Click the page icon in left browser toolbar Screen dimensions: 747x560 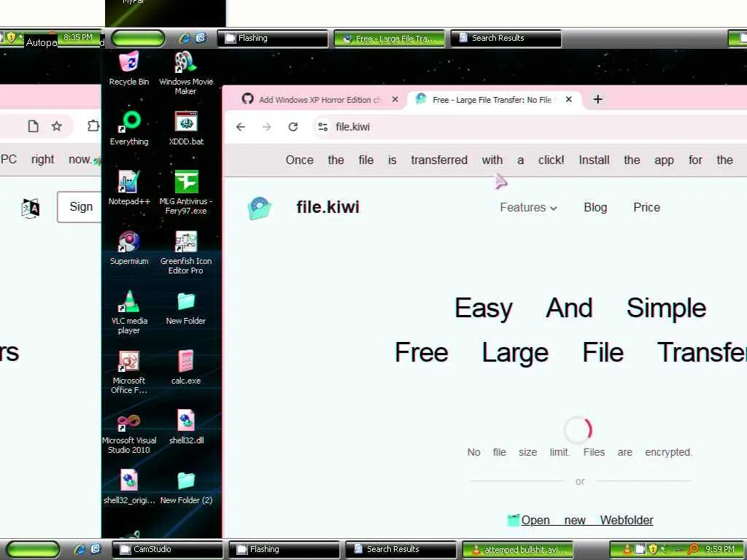coord(33,126)
